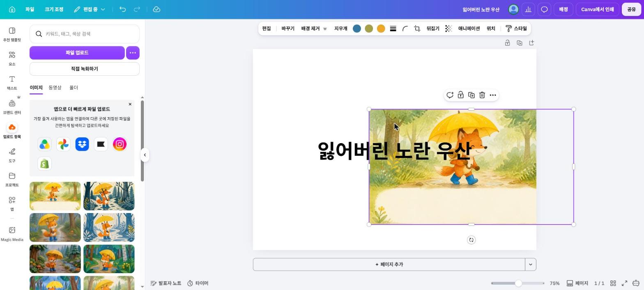The height and width of the screenshot is (290, 644).
Task: Open more options on floating toolbar
Action: coord(493,95)
